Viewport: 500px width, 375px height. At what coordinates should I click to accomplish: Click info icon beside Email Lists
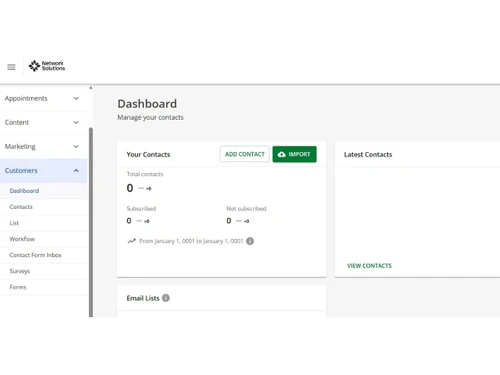[166, 298]
